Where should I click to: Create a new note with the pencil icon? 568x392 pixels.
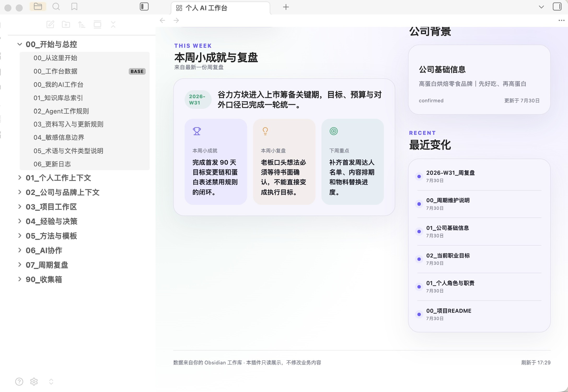coord(50,25)
